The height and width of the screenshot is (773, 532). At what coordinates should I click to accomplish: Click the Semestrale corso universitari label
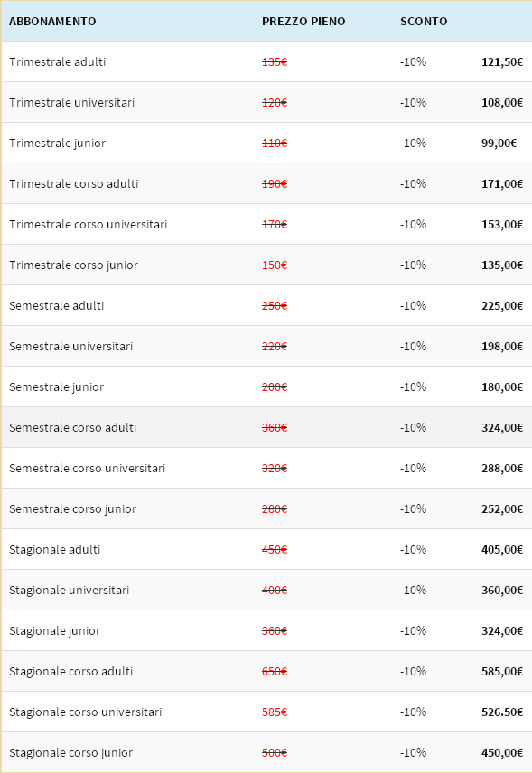(87, 469)
